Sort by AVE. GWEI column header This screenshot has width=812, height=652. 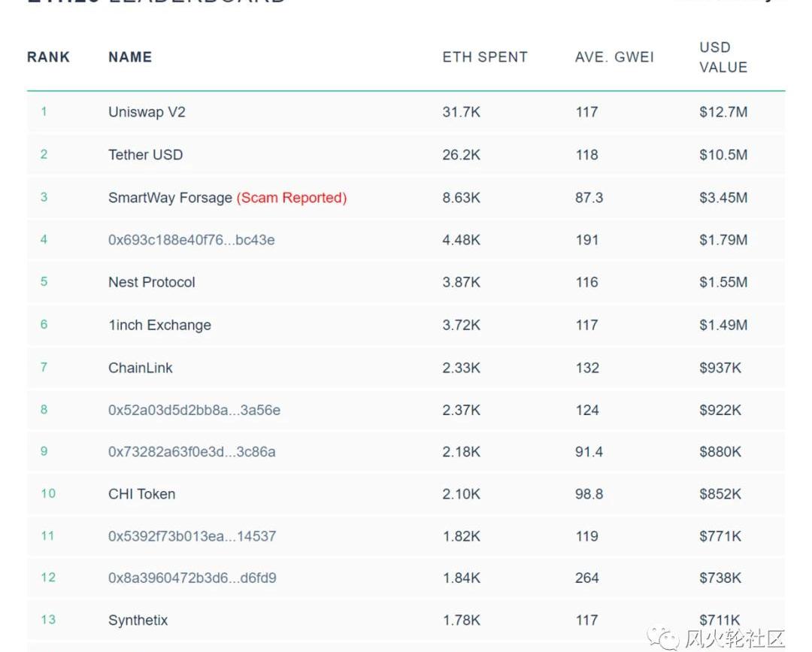click(614, 57)
